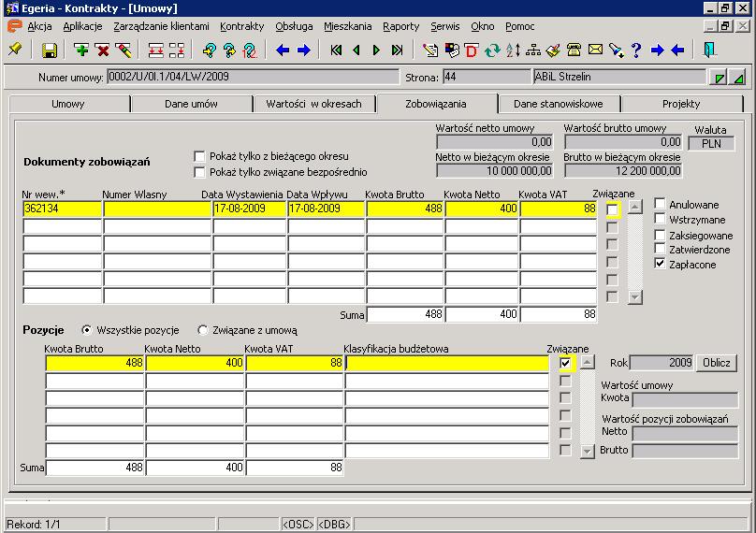Click the red letter D toolbar icon

coord(471,50)
